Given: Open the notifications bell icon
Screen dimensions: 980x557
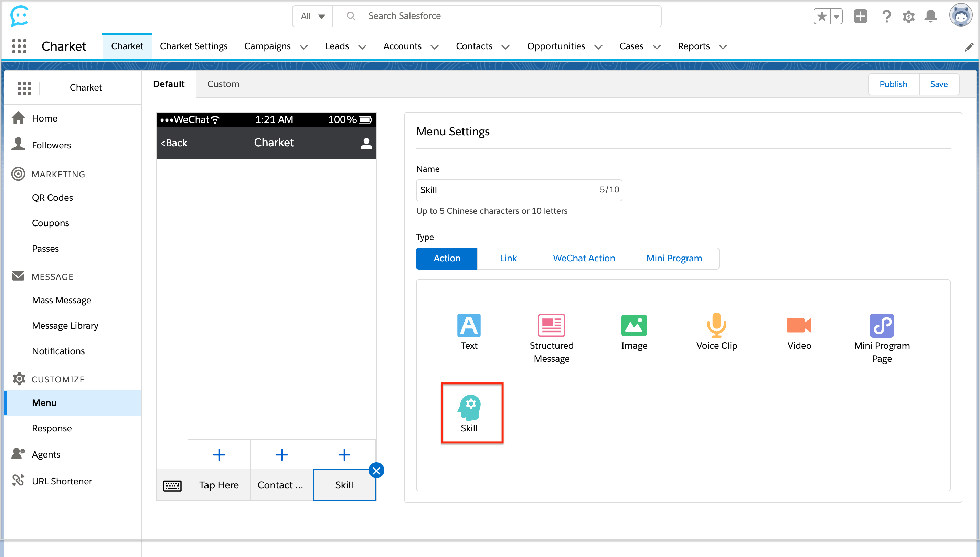Looking at the screenshot, I should pyautogui.click(x=930, y=17).
